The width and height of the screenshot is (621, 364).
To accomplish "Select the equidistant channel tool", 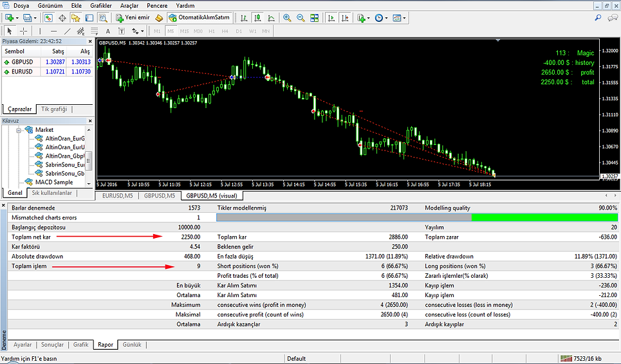I will [x=81, y=31].
